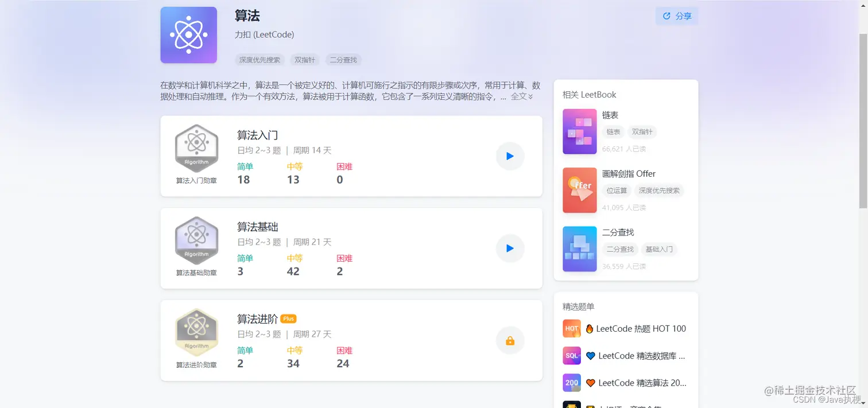Click the SQL list icon

point(572,356)
